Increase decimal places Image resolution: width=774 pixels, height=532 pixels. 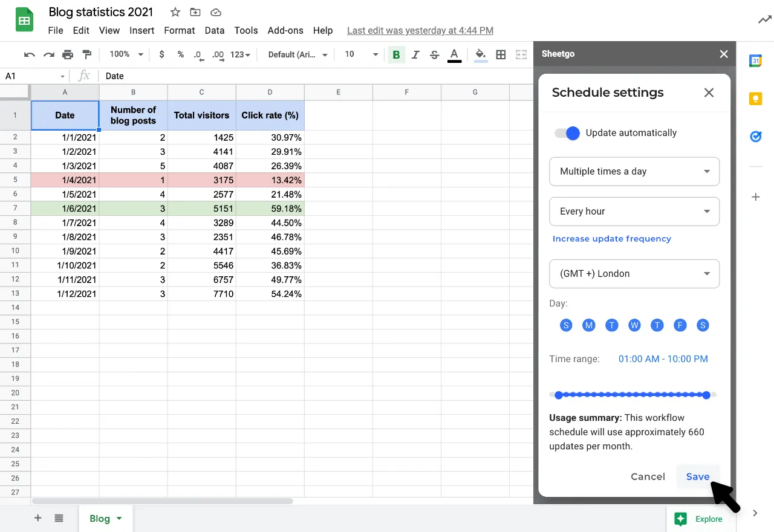coord(218,54)
